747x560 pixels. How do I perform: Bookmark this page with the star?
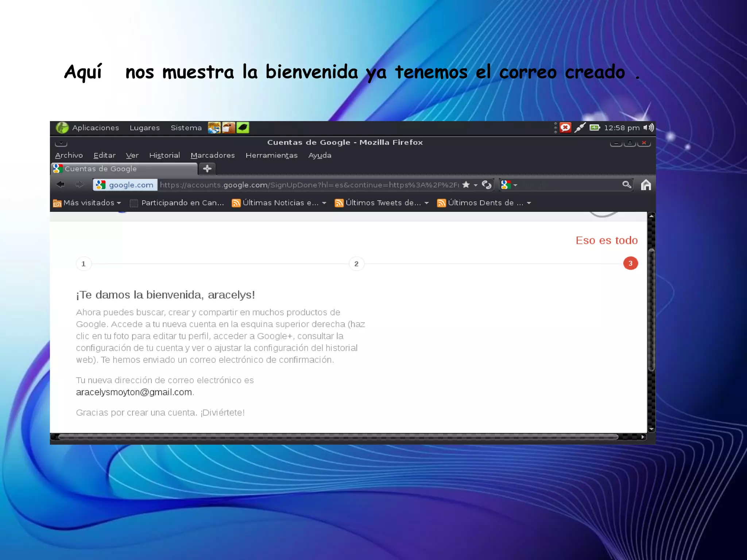(x=466, y=185)
